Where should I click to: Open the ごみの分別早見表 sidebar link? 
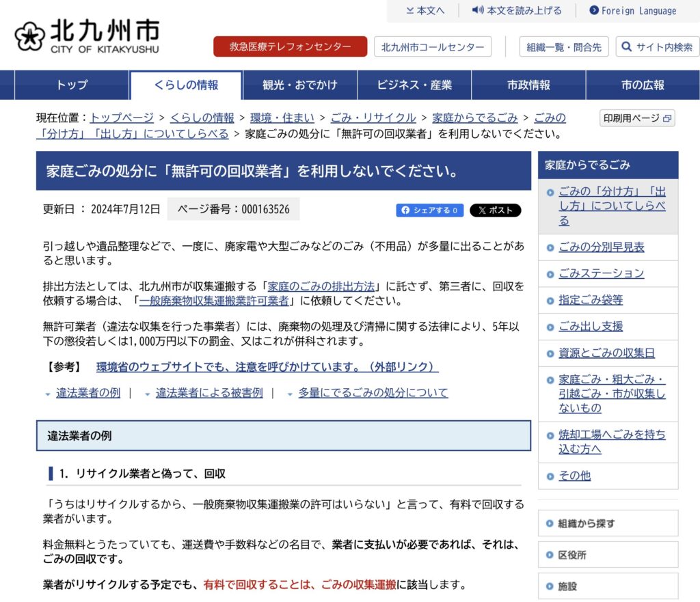601,247
